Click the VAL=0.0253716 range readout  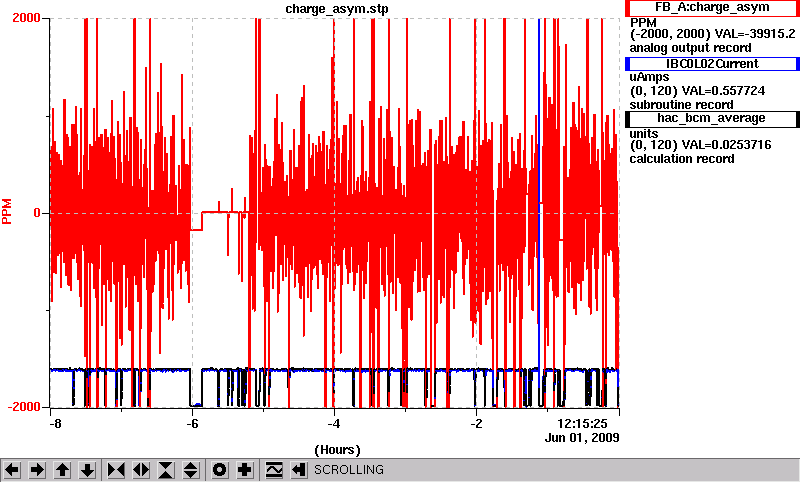[x=727, y=145]
